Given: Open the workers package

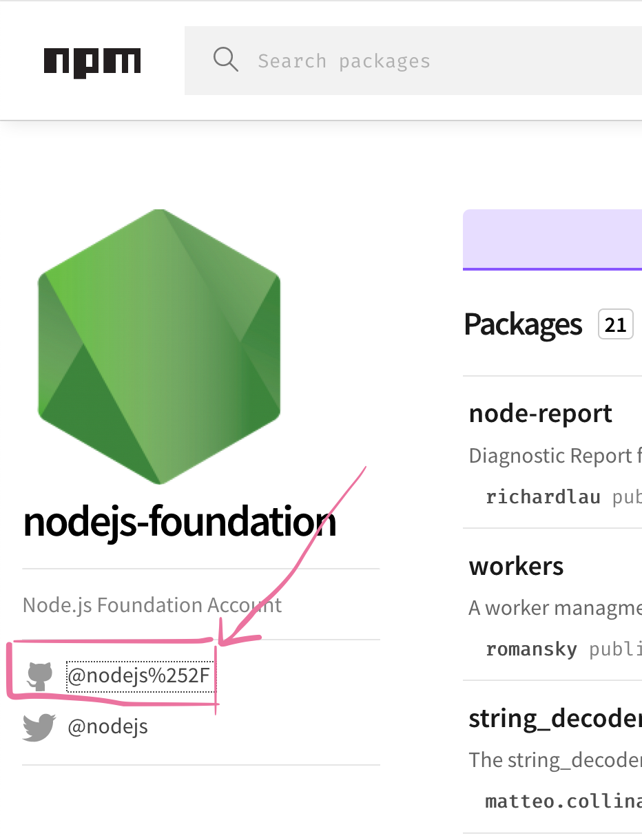Looking at the screenshot, I should pyautogui.click(x=517, y=566).
